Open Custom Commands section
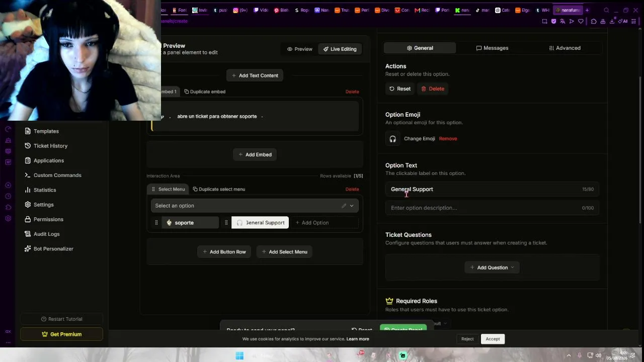The image size is (644, 362). pyautogui.click(x=53, y=175)
